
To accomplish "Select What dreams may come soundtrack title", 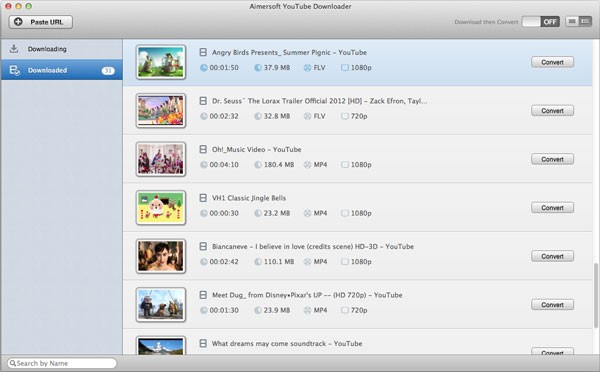I will [x=287, y=344].
